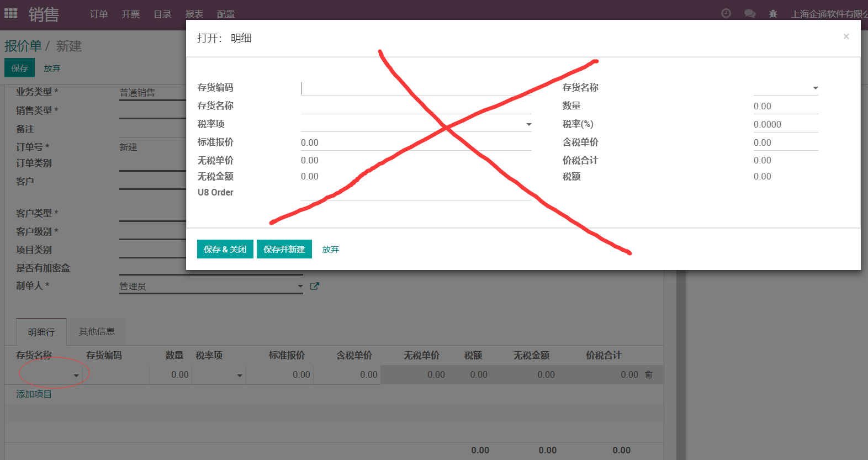Delete row using trash icon

pyautogui.click(x=649, y=374)
